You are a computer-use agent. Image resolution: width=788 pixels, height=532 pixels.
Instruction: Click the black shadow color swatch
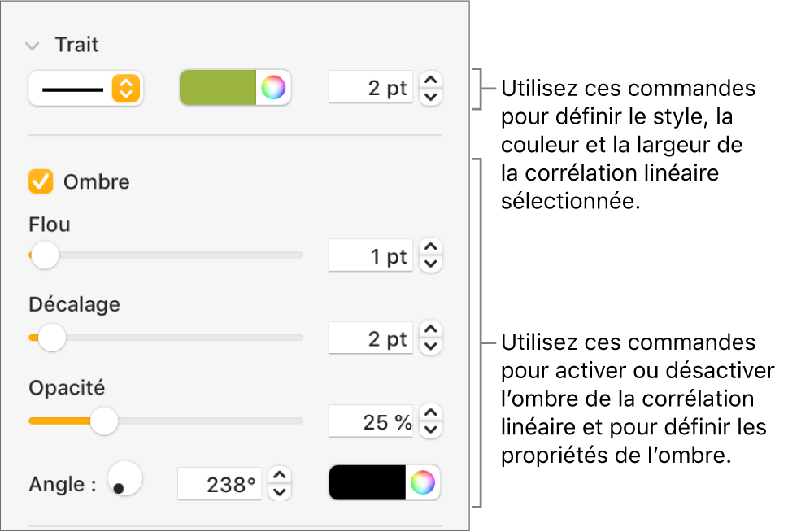(367, 483)
